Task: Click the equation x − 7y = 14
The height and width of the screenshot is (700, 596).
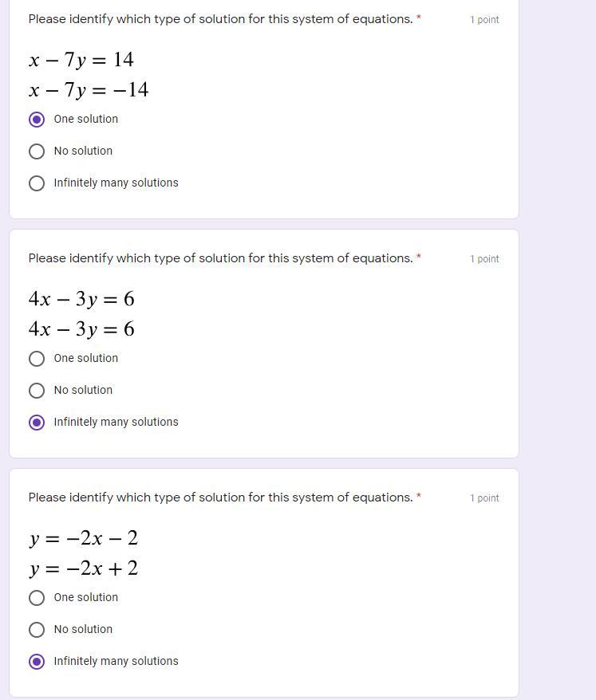Action: click(81, 60)
